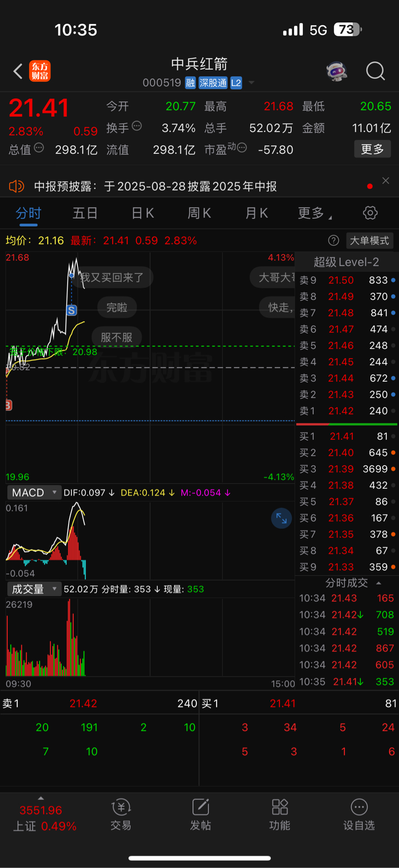
Task: Select 买1 order row 21.41
Action: pyautogui.click(x=347, y=436)
